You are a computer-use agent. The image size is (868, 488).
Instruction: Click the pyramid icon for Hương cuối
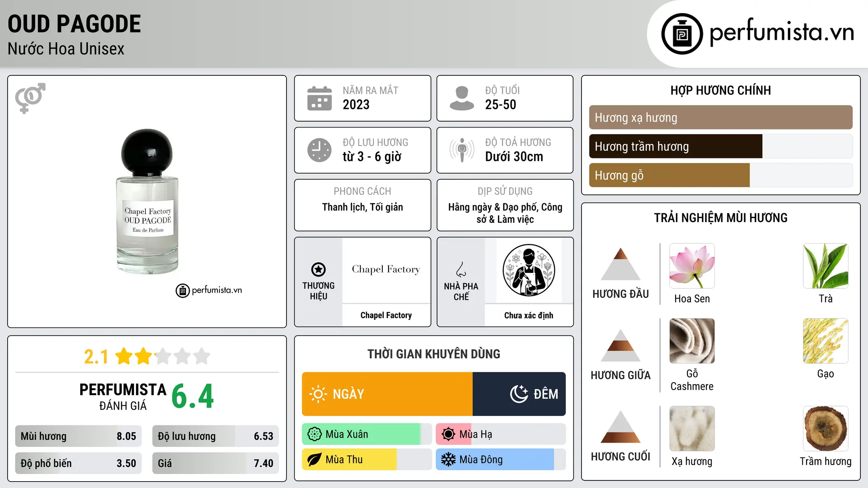620,427
